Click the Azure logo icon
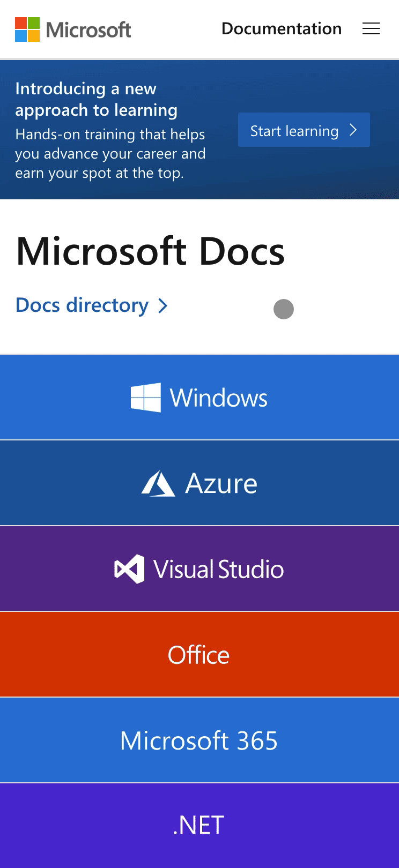This screenshot has width=399, height=868. pos(158,483)
